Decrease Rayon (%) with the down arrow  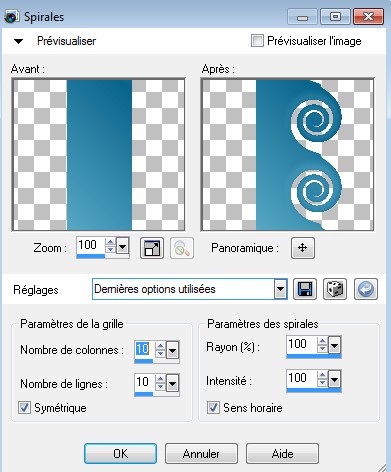pos(322,348)
